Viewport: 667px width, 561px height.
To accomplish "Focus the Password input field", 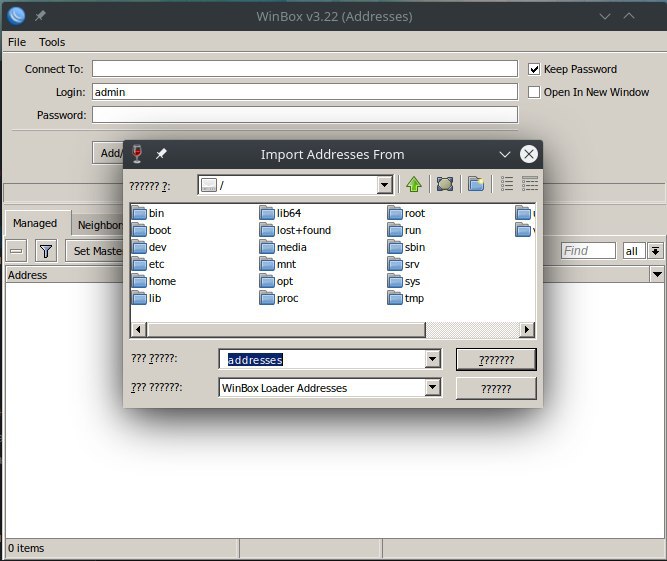I will (x=305, y=114).
